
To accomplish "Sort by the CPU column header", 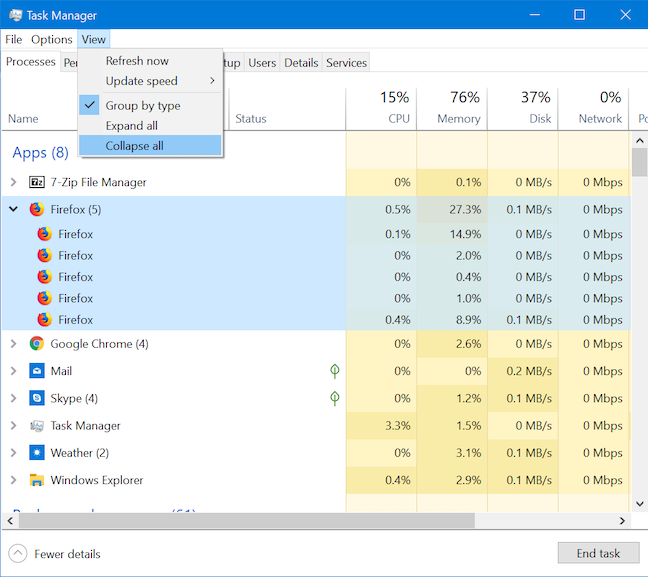I will pyautogui.click(x=381, y=108).
